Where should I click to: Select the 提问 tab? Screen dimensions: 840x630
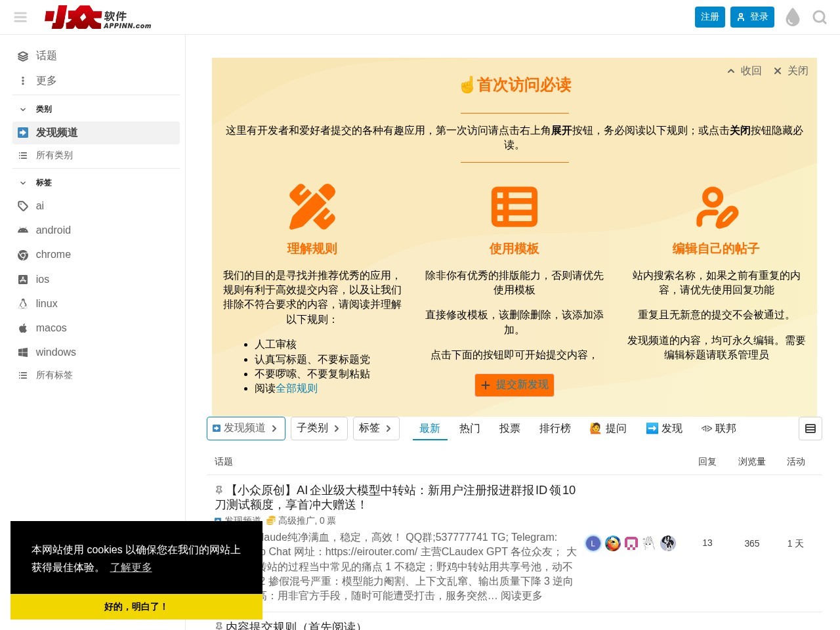[x=608, y=429]
